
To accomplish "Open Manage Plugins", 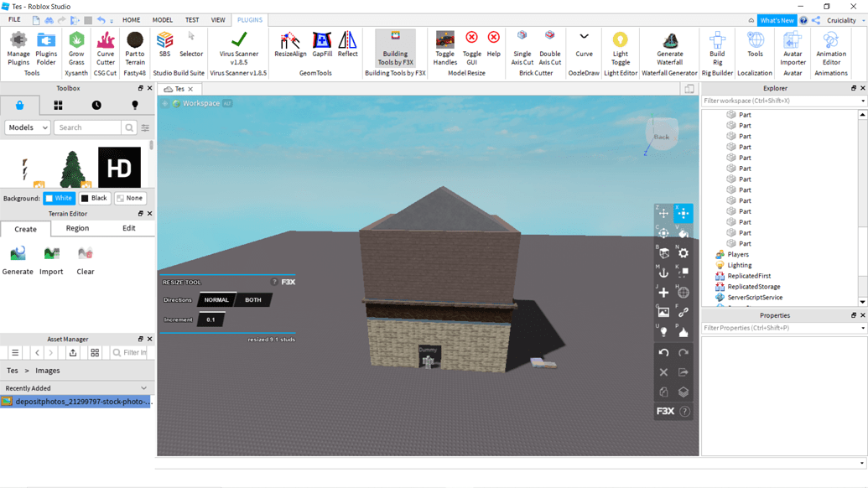I will coord(18,49).
